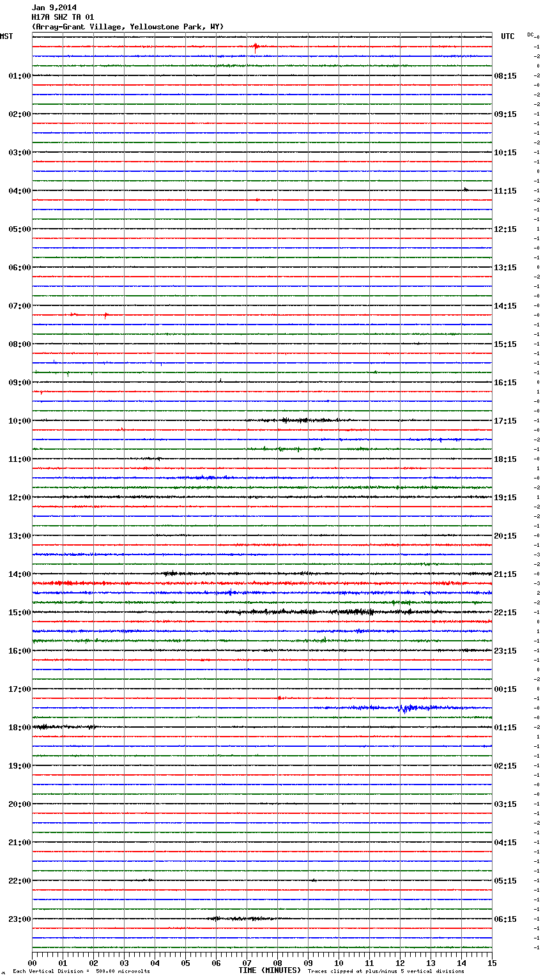The image size is (543, 980).
Task: Click minute "08" on the bottom time axis
Action: 277,963
